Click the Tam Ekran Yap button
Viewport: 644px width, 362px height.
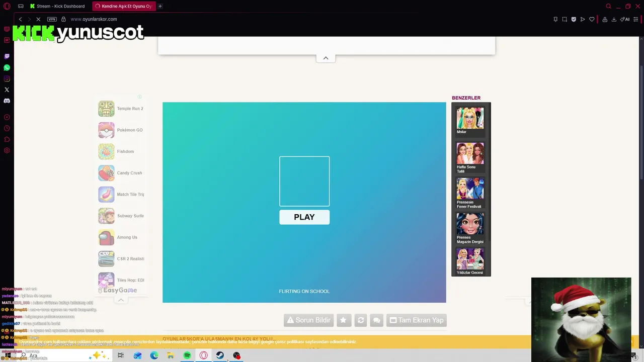coord(417,320)
